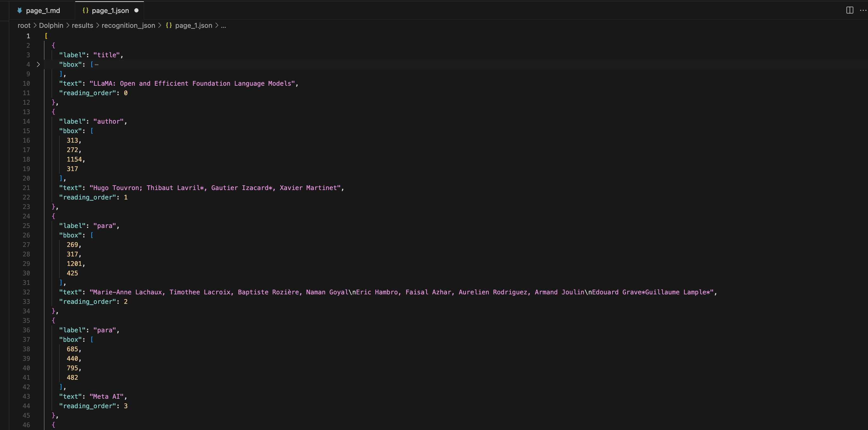Click the "title" label value
Screen dimensions: 868x430
pyautogui.click(x=107, y=55)
